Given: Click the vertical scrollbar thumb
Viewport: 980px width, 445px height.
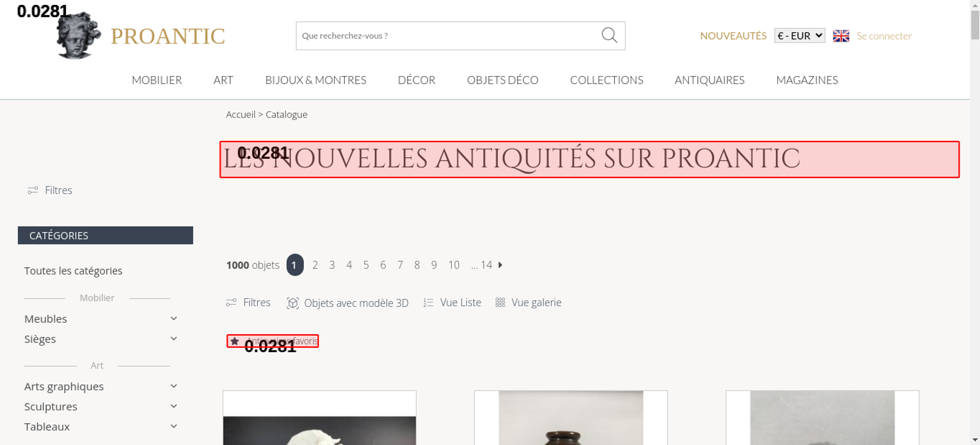Looking at the screenshot, I should [x=975, y=25].
